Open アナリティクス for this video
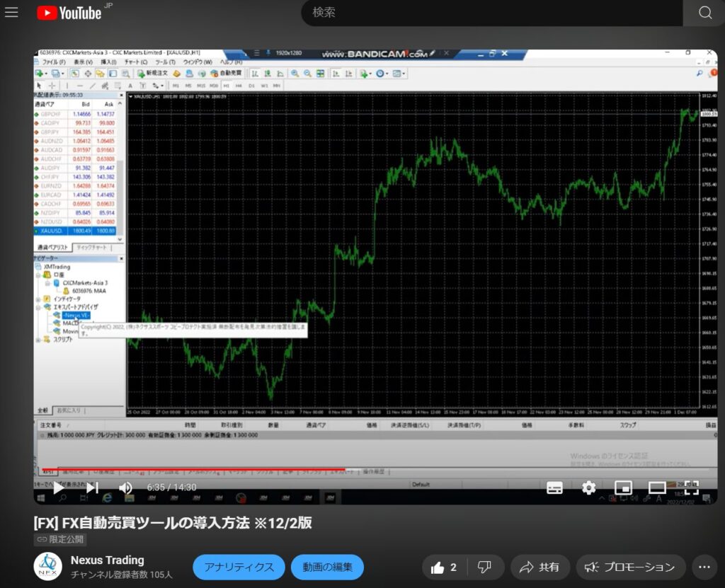725x588 pixels. [239, 567]
